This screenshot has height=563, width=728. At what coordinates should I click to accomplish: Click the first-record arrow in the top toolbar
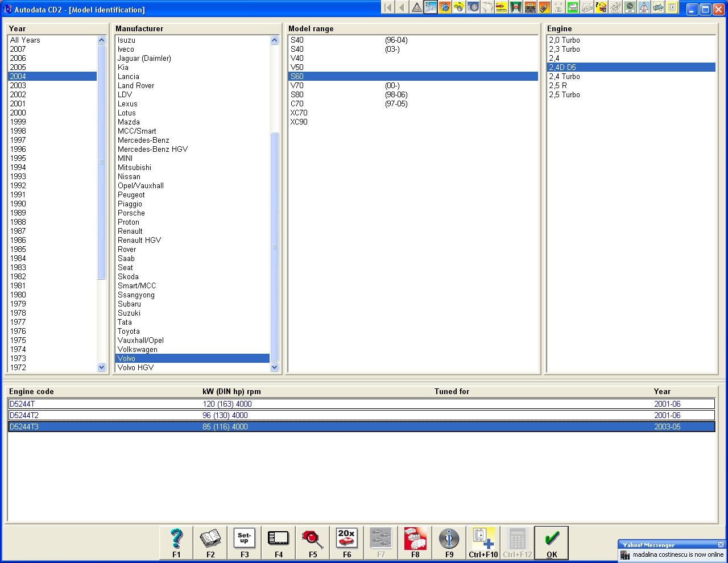click(x=388, y=7)
